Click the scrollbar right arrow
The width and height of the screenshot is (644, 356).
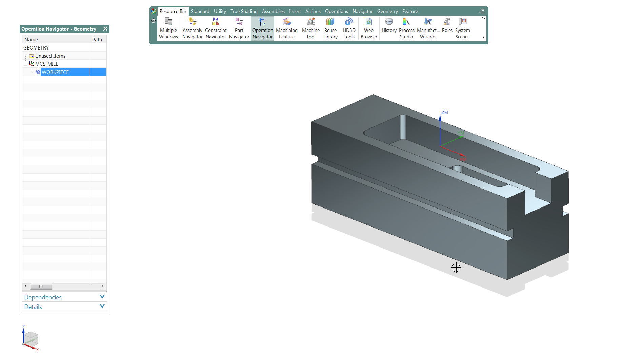click(x=102, y=286)
